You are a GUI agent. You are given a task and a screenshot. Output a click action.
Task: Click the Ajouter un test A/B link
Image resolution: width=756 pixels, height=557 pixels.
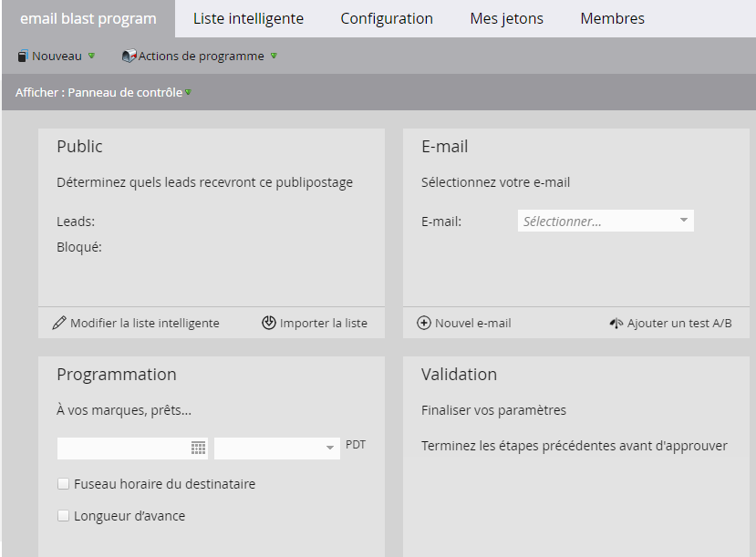[x=679, y=323]
